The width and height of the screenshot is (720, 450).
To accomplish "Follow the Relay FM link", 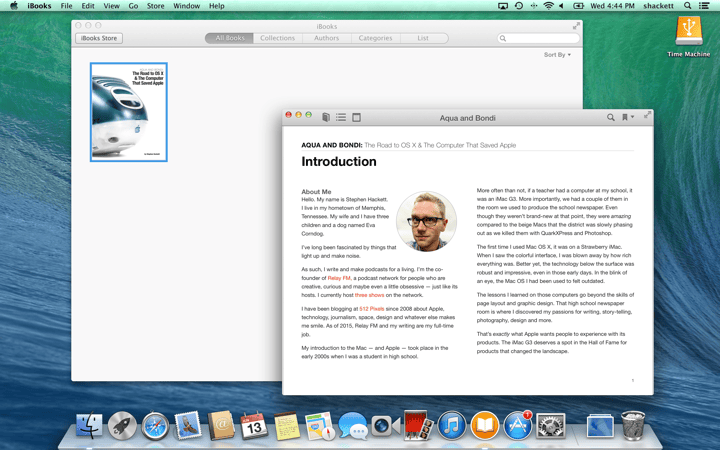I will tap(339, 278).
